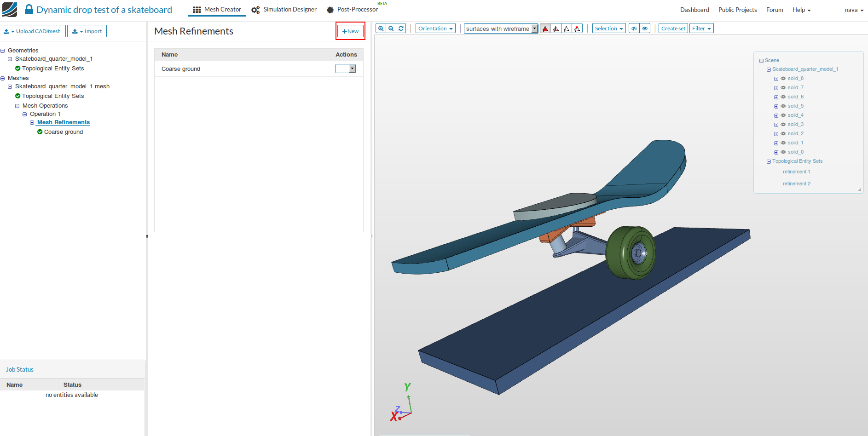Collapse the Scene root node
Screen dimensions: 868x436
coord(761,61)
